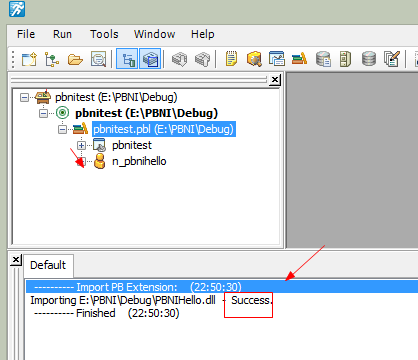
Task: Open the Tools menu
Action: point(104,34)
